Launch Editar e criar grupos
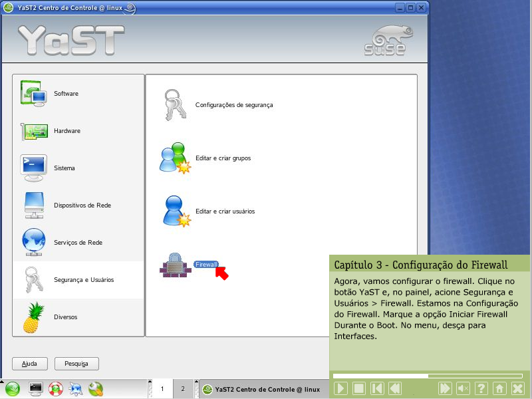 pos(222,158)
